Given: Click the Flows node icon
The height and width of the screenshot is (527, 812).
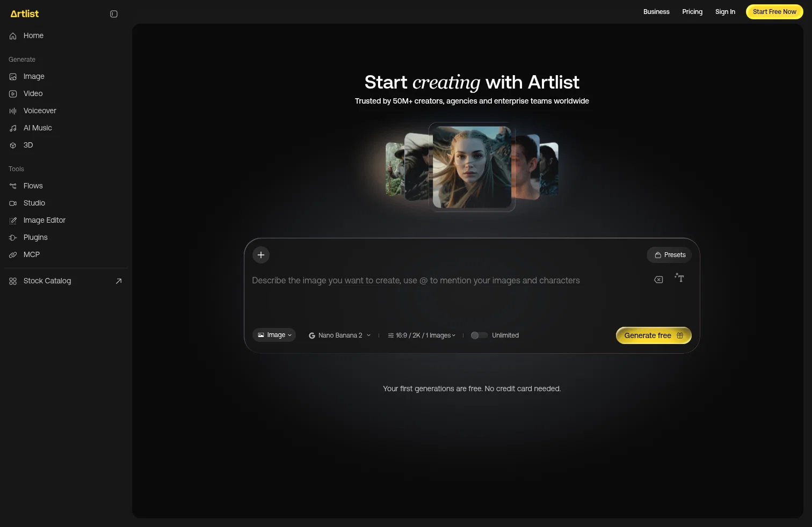Looking at the screenshot, I should [13, 186].
